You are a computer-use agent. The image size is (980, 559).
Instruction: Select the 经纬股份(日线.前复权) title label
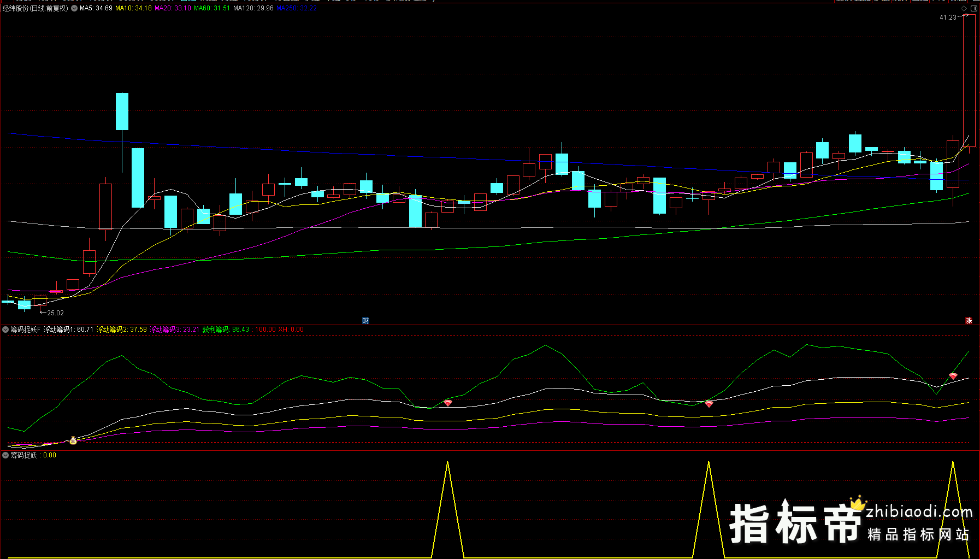[x=36, y=8]
